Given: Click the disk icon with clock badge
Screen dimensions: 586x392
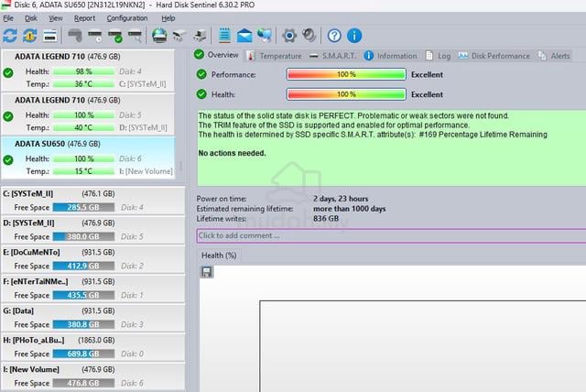Looking at the screenshot, I should coord(95,36).
